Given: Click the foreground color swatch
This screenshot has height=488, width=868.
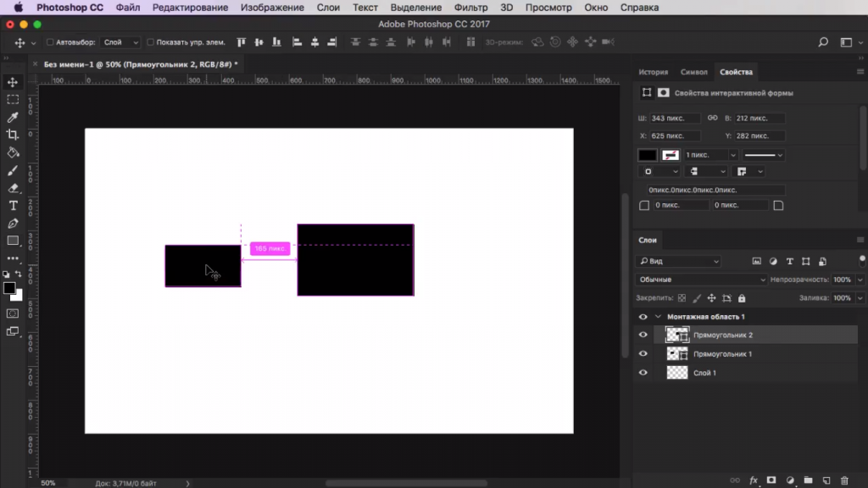Looking at the screenshot, I should coord(9,288).
